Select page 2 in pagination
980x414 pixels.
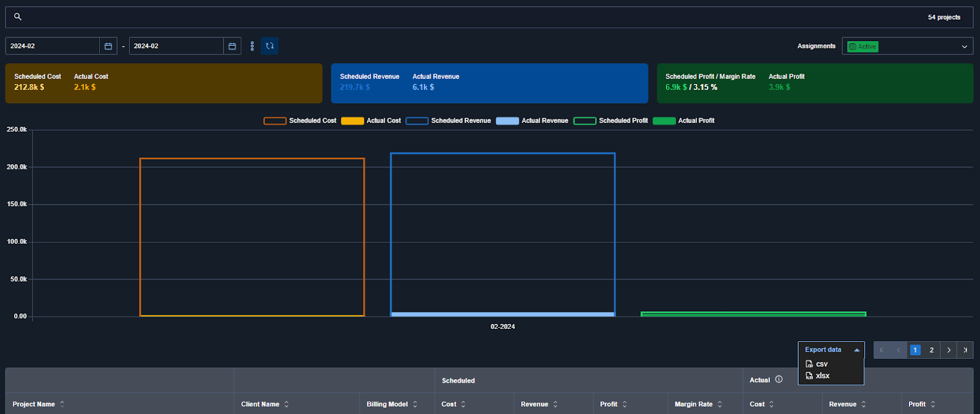pyautogui.click(x=932, y=350)
